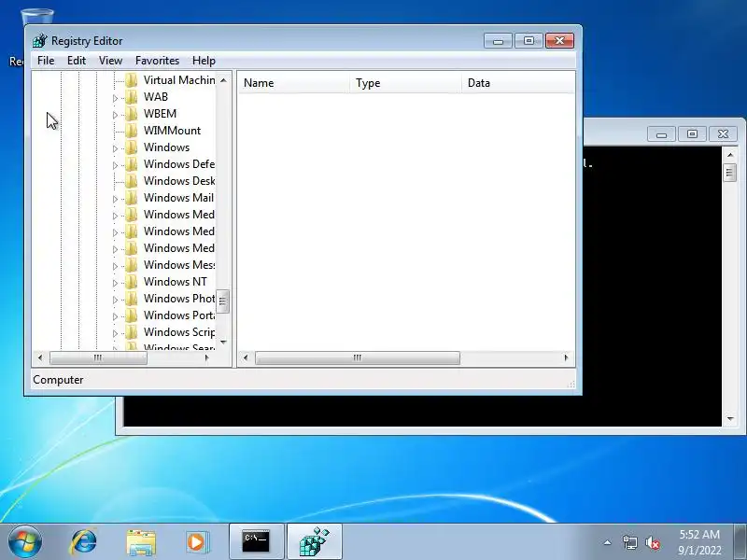Expand the Windows Phot key
The height and width of the screenshot is (560, 747).
coord(115,300)
